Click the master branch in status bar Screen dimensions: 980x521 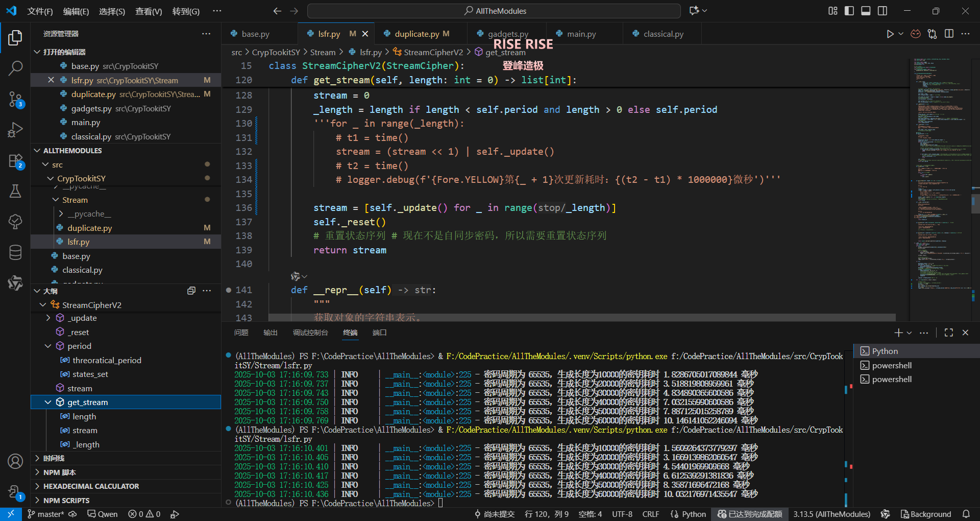[x=46, y=514]
